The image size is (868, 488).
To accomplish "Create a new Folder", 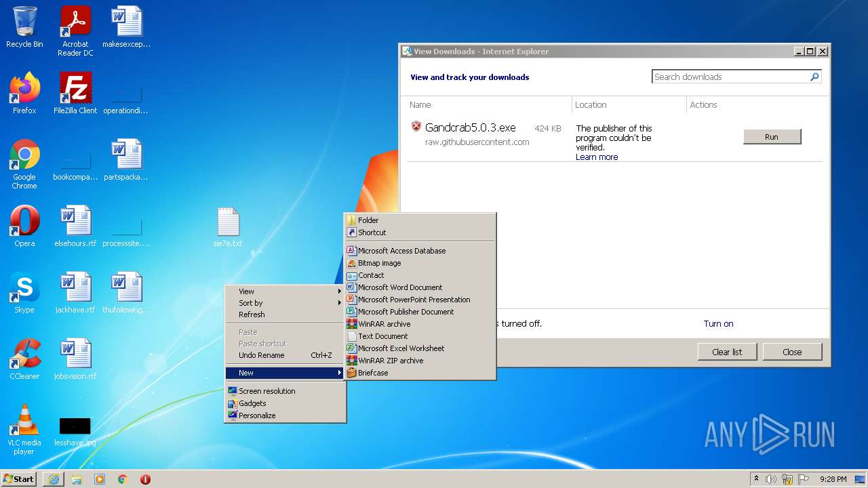I will click(x=420, y=220).
